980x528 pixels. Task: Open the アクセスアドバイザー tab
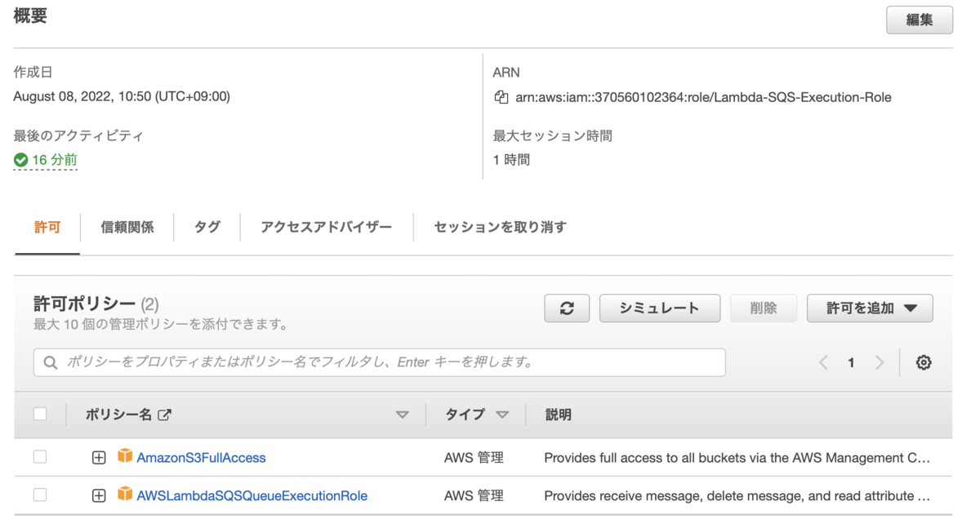point(327,227)
